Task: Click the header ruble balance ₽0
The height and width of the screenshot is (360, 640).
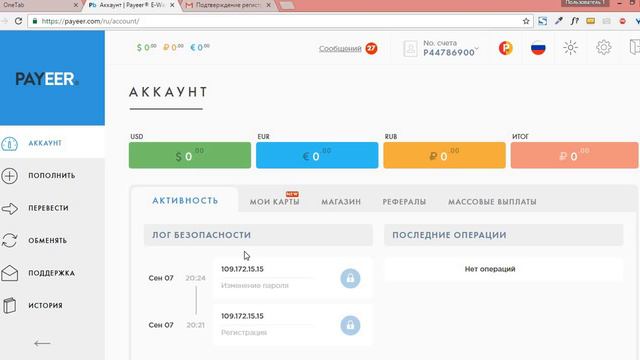Action: (x=173, y=47)
